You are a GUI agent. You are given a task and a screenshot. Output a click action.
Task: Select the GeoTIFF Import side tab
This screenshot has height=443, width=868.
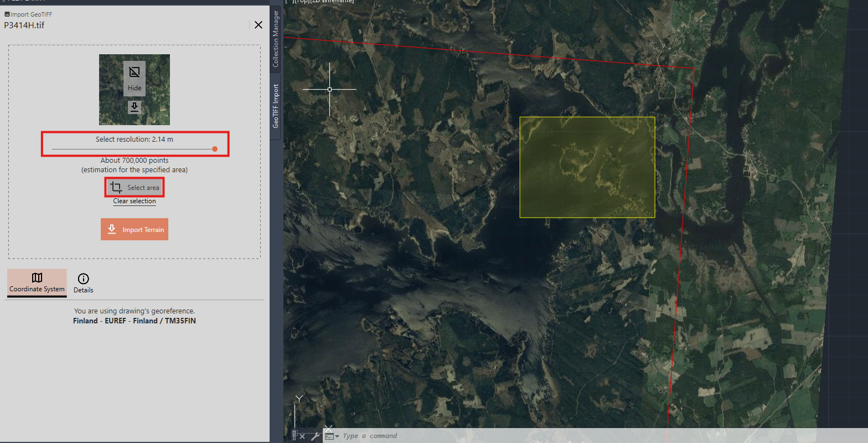coord(276,106)
